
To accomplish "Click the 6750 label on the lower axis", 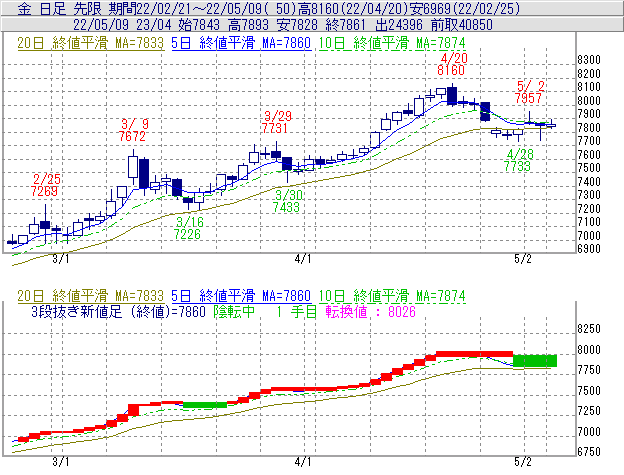I will point(589,452).
